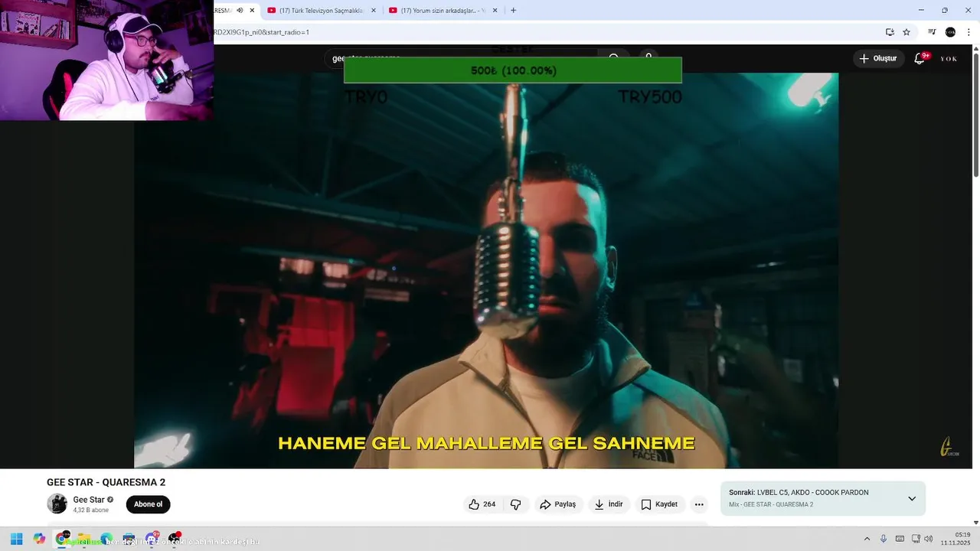Click the 500₺ donation goal bar
This screenshot has width=980, height=551.
coord(513,70)
